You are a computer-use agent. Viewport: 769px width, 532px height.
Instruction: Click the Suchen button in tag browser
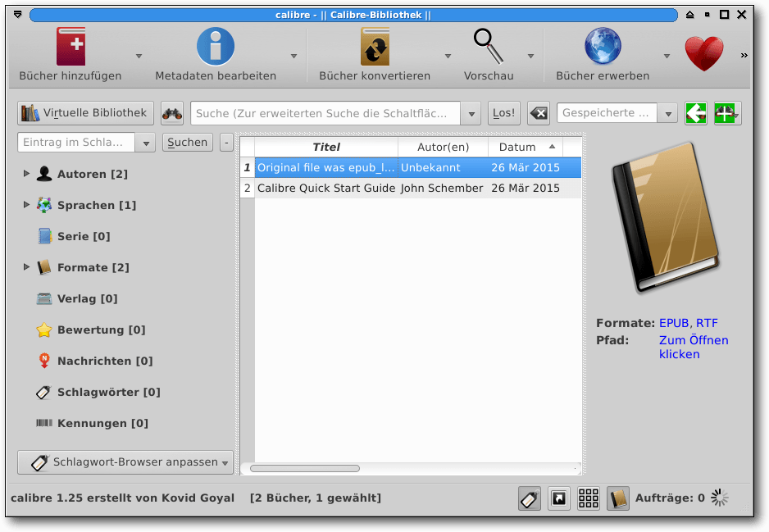point(188,142)
